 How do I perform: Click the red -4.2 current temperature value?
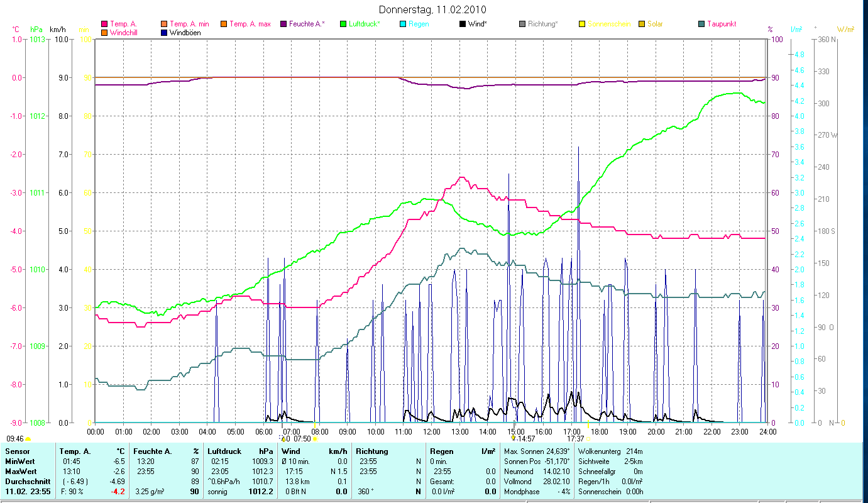click(x=118, y=492)
